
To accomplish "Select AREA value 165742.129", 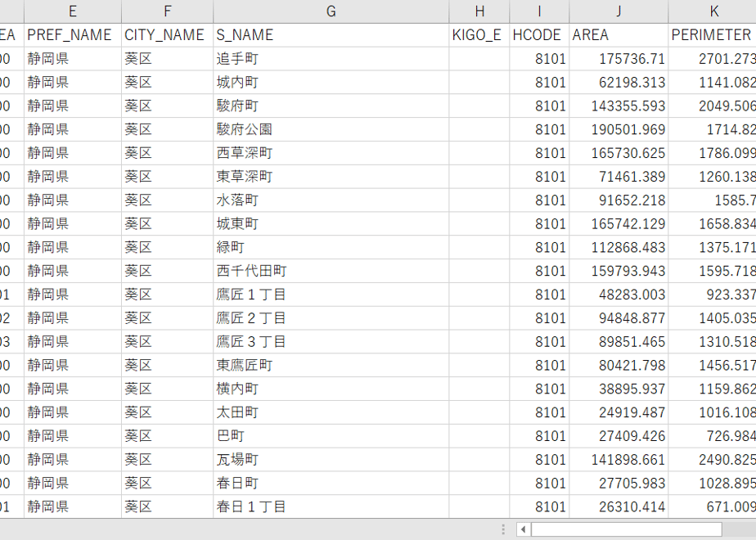I will pos(619,223).
